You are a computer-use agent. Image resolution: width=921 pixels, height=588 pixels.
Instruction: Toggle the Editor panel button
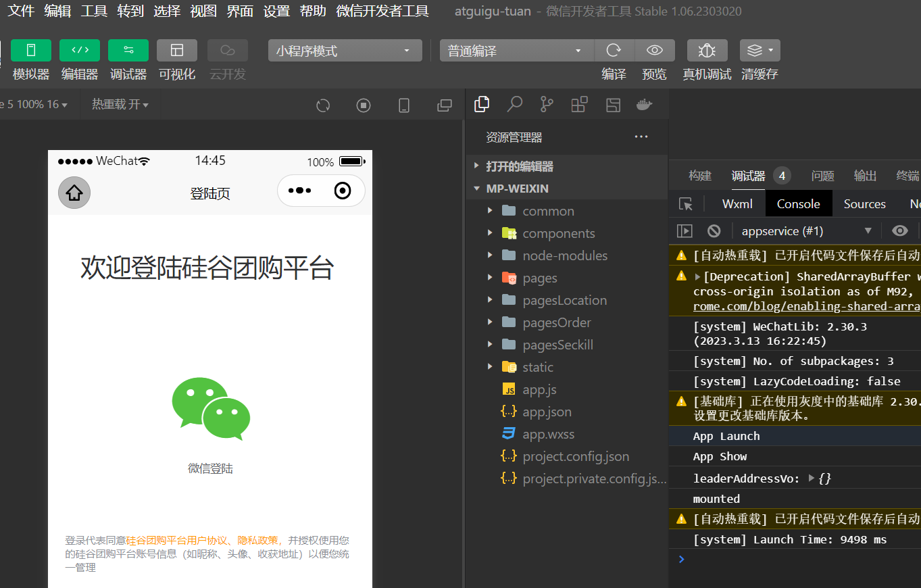(x=80, y=51)
